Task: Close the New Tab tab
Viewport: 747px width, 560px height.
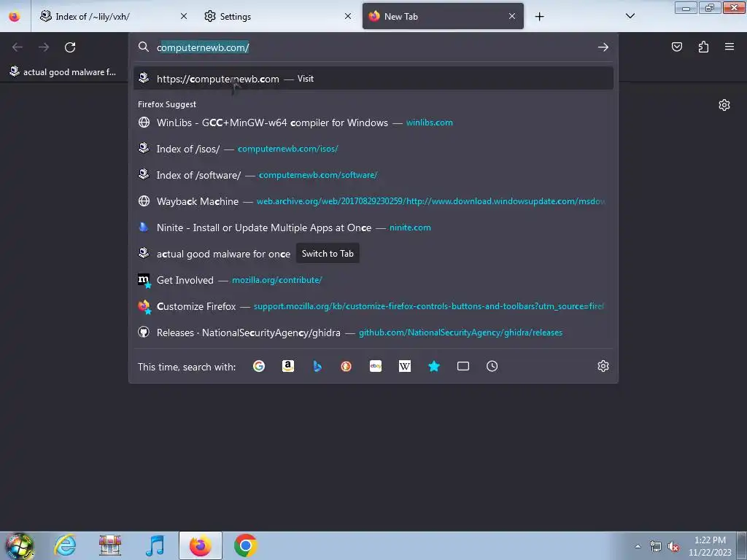Action: point(512,16)
